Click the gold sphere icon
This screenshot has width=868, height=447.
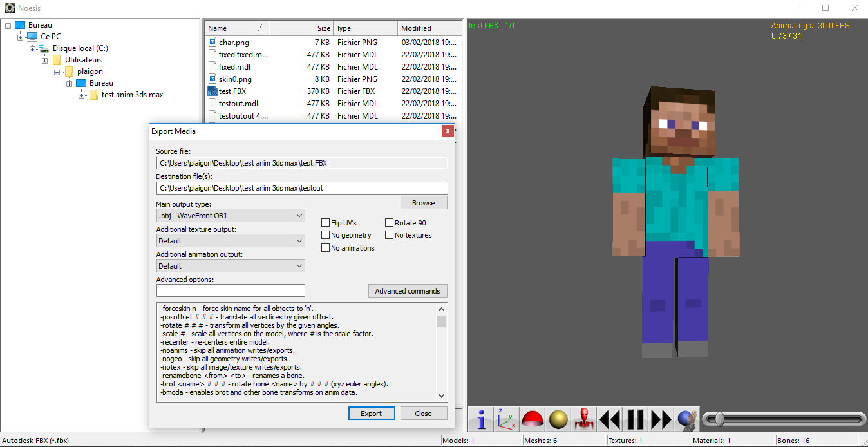[558, 419]
